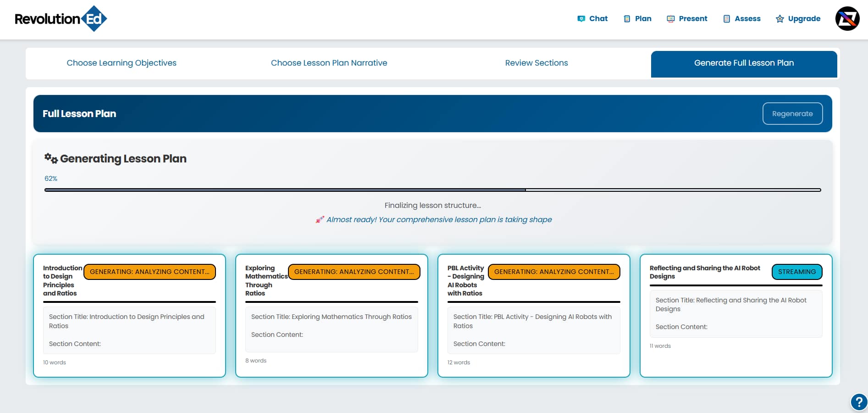Switch to the Review Sections tab
Viewport: 868px width, 413px height.
click(x=536, y=63)
